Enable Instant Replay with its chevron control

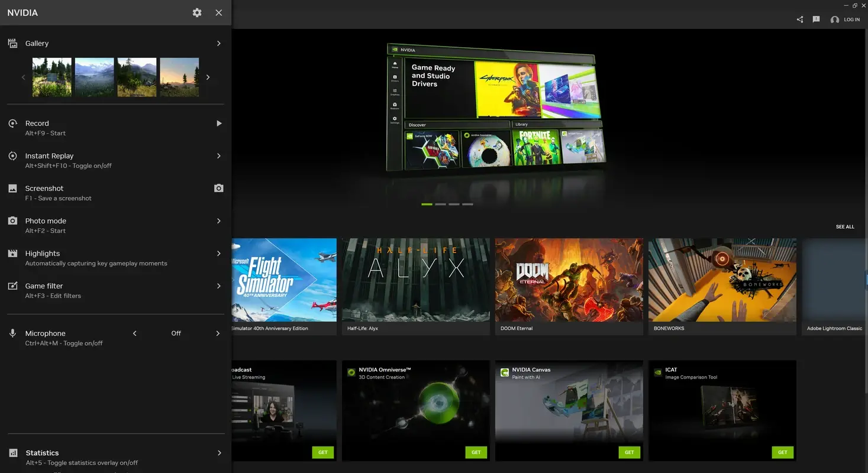click(x=218, y=155)
